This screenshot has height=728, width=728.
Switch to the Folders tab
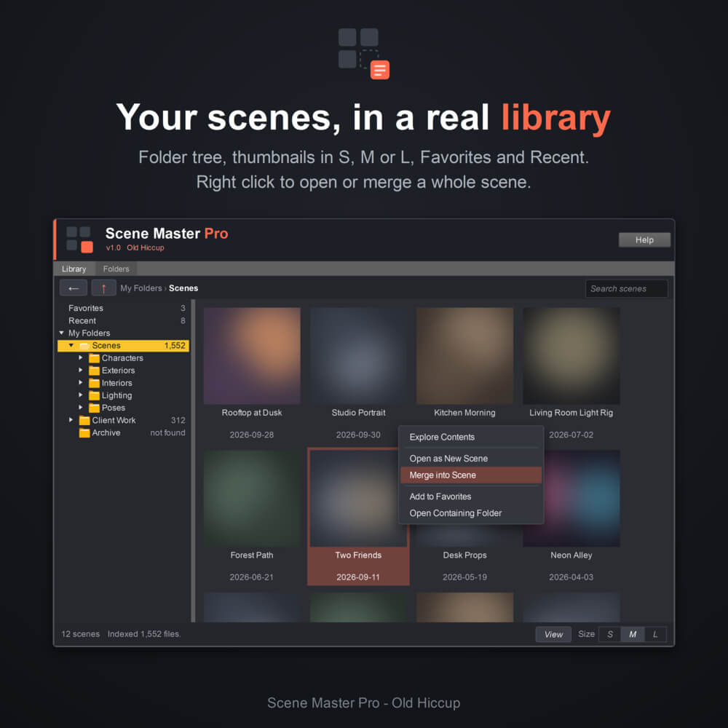click(116, 269)
